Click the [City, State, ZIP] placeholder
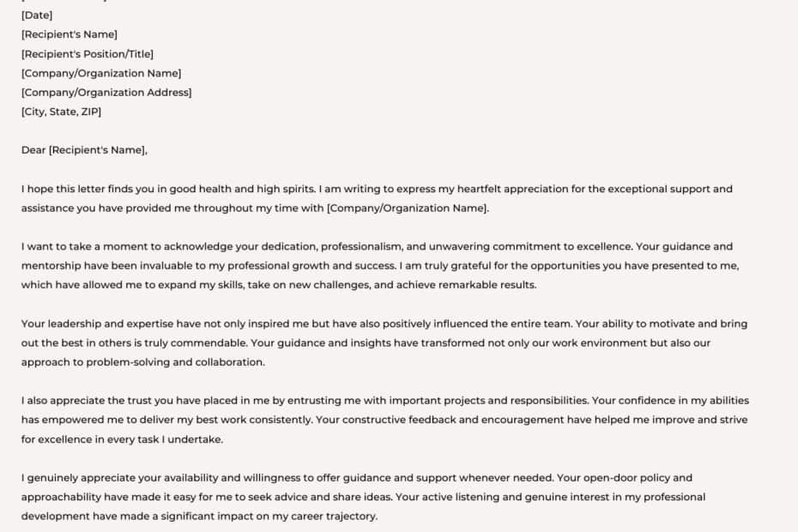Image resolution: width=798 pixels, height=532 pixels. coord(62,112)
